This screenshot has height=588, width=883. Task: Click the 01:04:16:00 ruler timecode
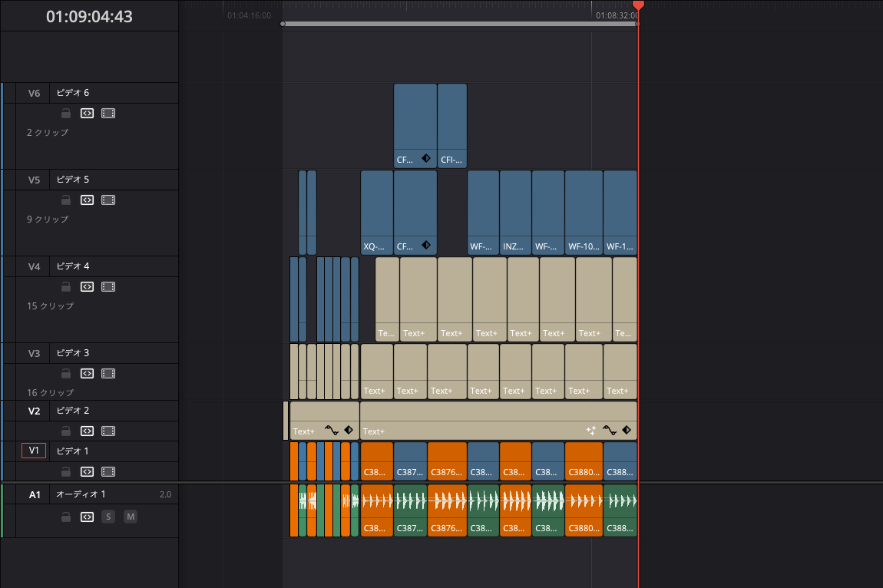[x=249, y=16]
